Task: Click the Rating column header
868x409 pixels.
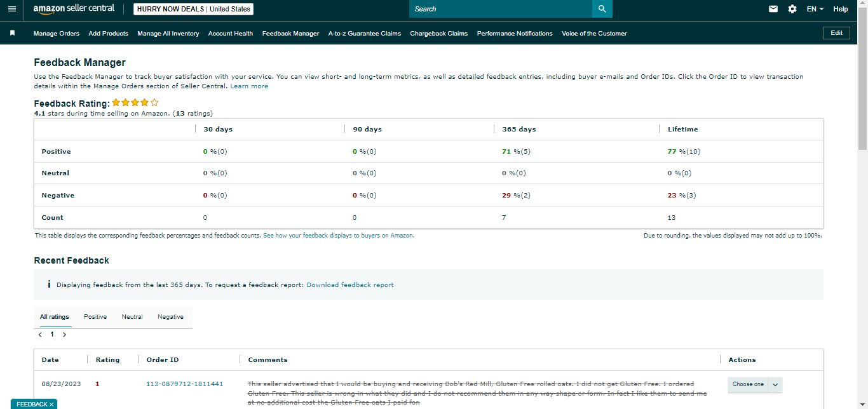Action: pos(107,359)
